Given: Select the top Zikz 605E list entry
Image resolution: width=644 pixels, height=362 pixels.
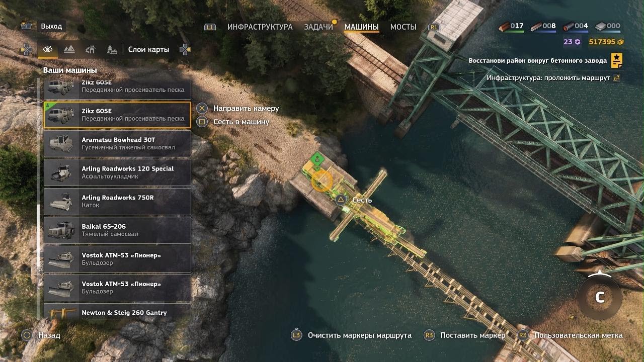Looking at the screenshot, I should pos(117,89).
